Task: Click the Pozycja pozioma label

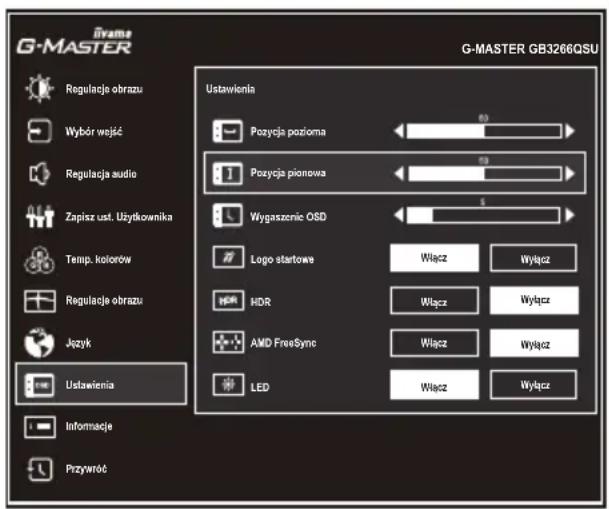Action: [288, 132]
